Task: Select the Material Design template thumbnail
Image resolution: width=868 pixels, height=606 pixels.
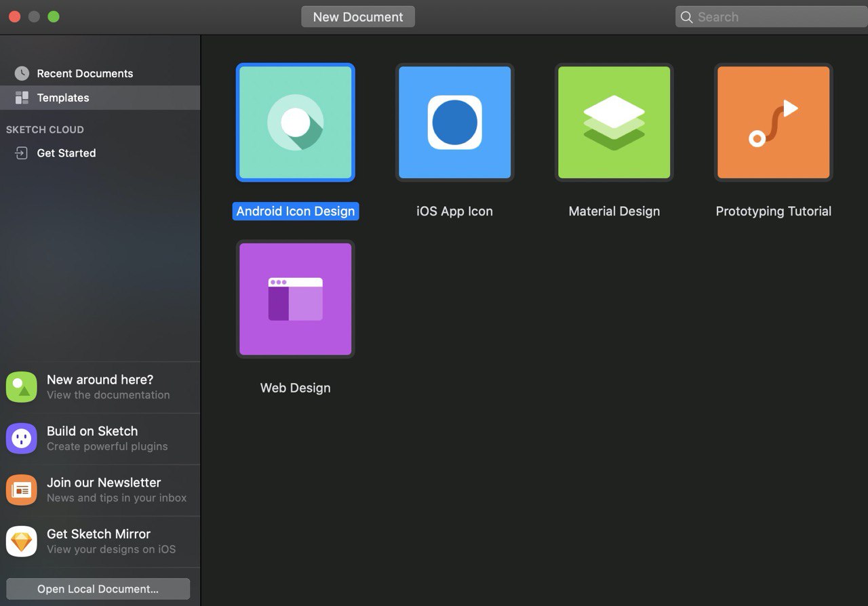Action: [x=614, y=123]
